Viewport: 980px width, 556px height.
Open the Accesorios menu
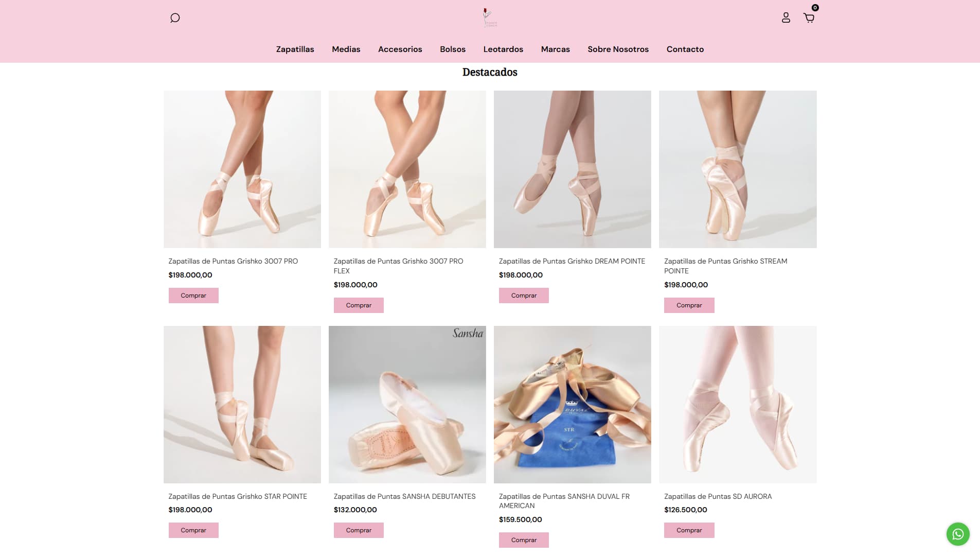pyautogui.click(x=400, y=49)
